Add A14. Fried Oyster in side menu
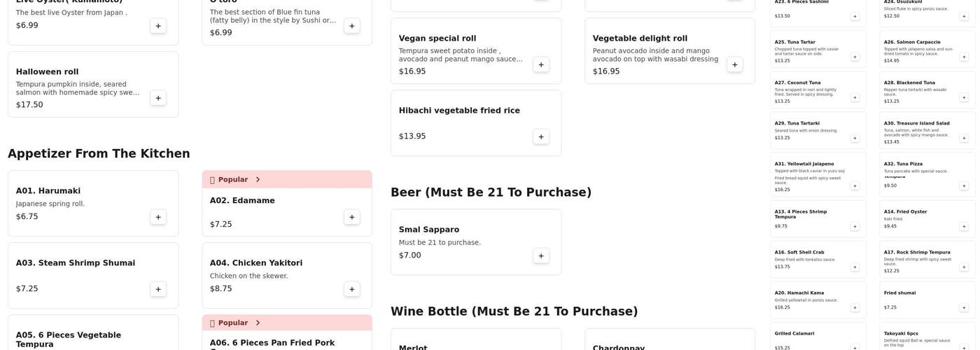The width and height of the screenshot is (980, 350). pyautogui.click(x=964, y=226)
